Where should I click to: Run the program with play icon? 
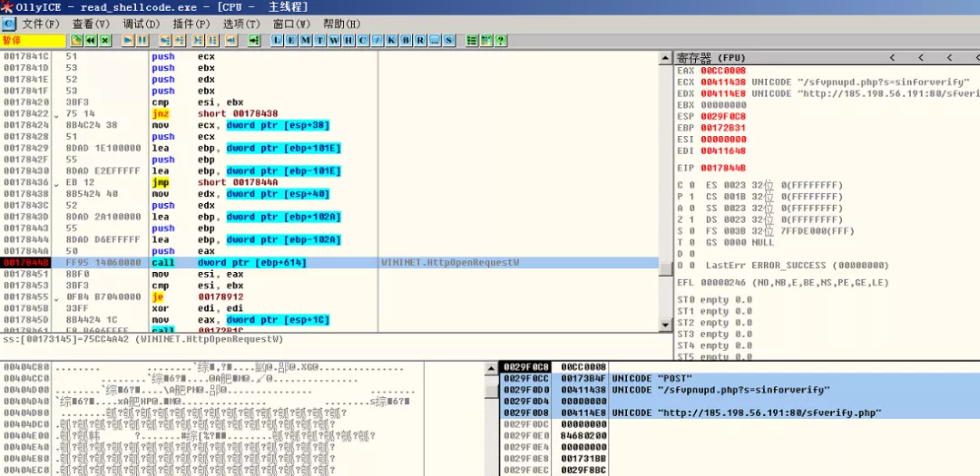pos(128,41)
